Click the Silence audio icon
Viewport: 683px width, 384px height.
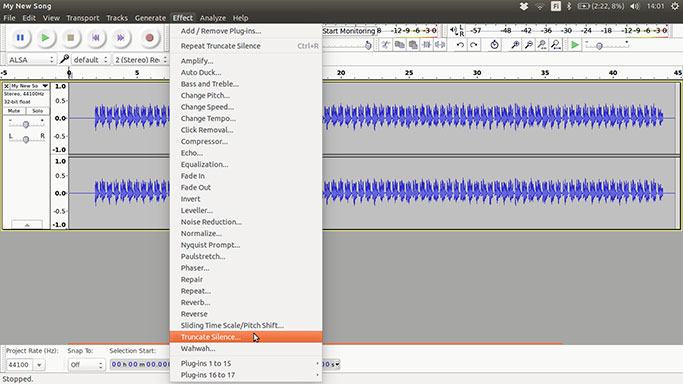point(440,45)
